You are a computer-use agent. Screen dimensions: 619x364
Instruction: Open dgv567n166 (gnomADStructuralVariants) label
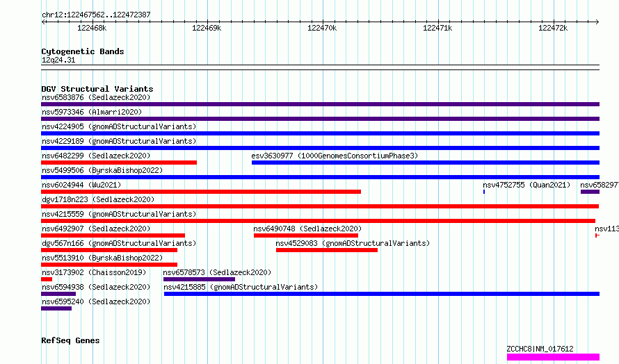pos(119,243)
